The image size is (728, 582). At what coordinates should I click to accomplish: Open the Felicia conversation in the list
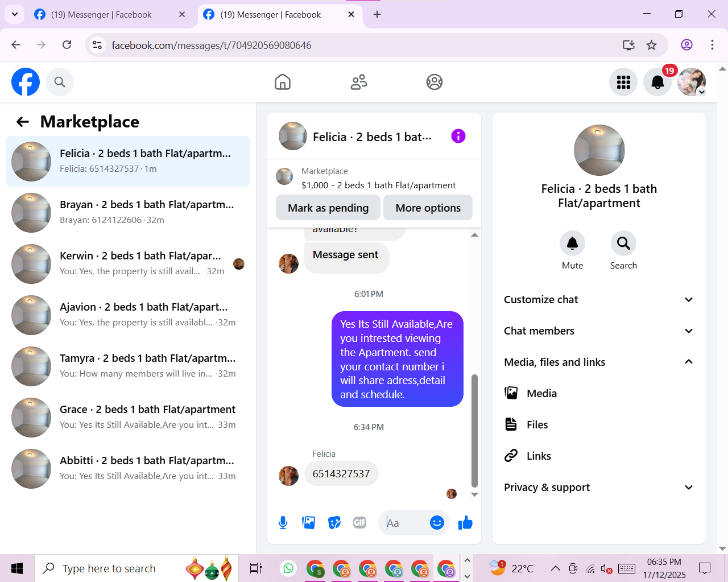point(128,162)
